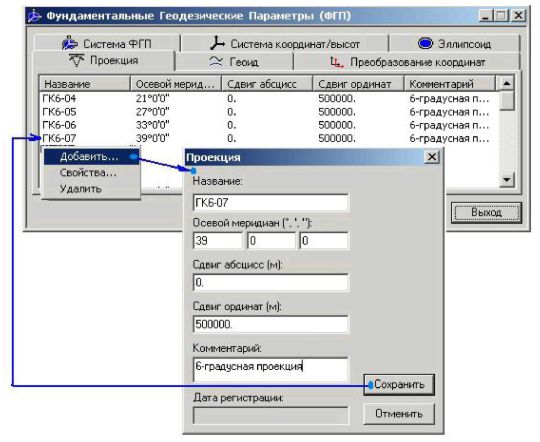Open the Эллипсоид tab
Viewport: 540px width, 442px height.
point(454,43)
